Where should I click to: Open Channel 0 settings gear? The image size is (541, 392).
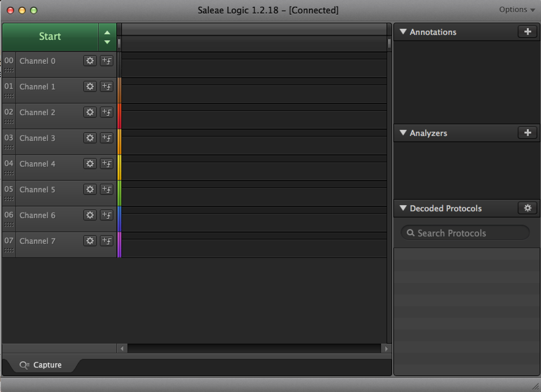point(90,61)
